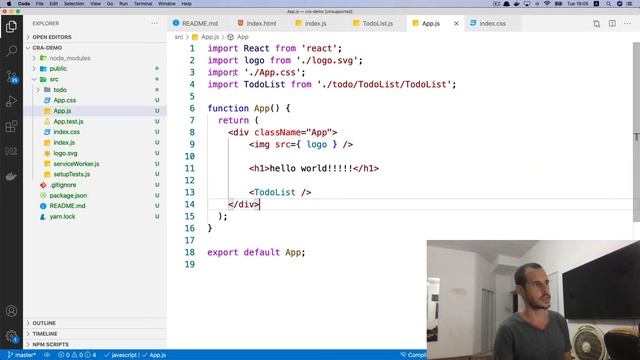Click line number 18 in gutter

190,253
